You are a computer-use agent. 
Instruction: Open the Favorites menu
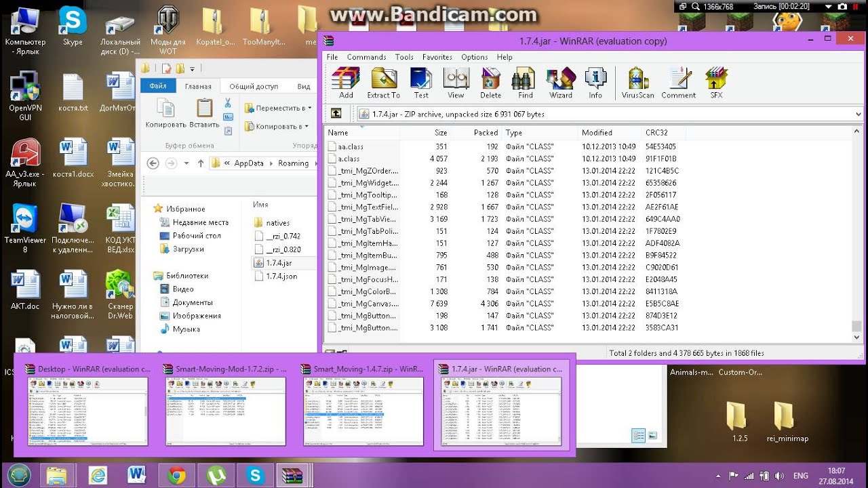point(437,57)
